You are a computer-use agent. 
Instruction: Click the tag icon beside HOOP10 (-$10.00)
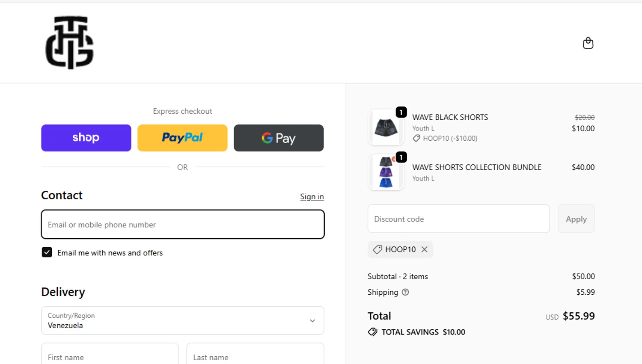click(x=416, y=138)
